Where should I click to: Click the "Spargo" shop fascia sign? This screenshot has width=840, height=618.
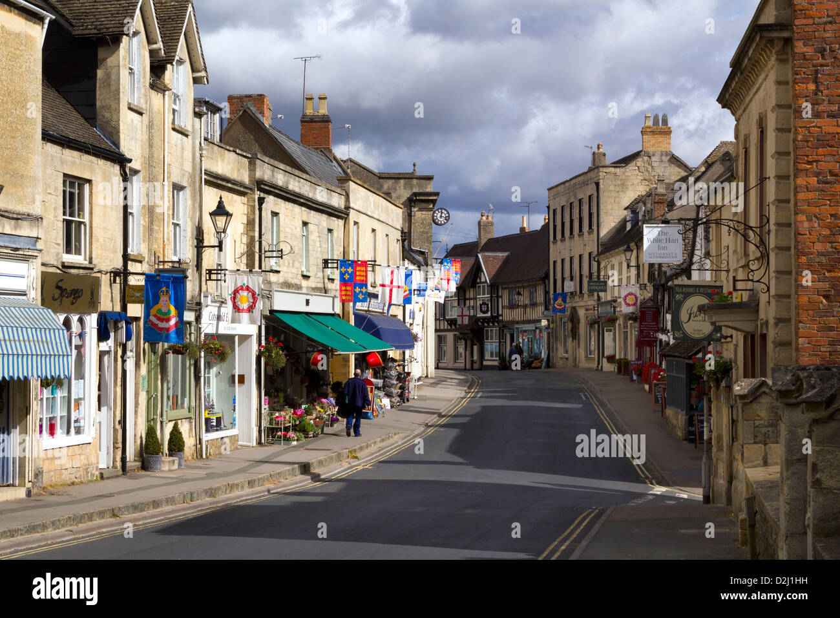[70, 293]
